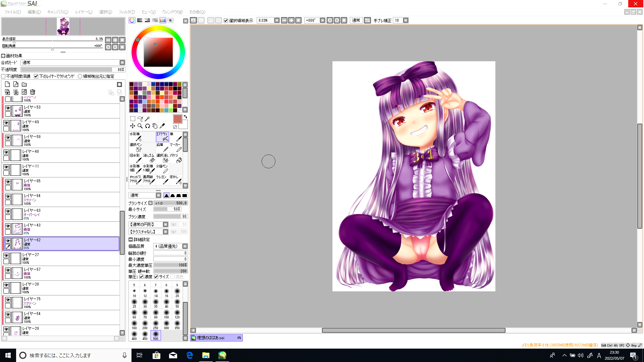
Task: Switch to 理想のぱぱあ.sai document tab
Action: click(216, 338)
